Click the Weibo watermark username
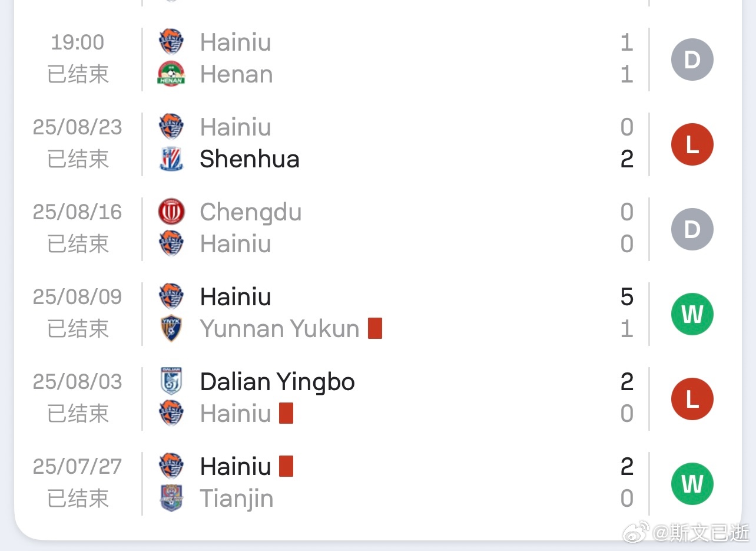 click(x=701, y=533)
